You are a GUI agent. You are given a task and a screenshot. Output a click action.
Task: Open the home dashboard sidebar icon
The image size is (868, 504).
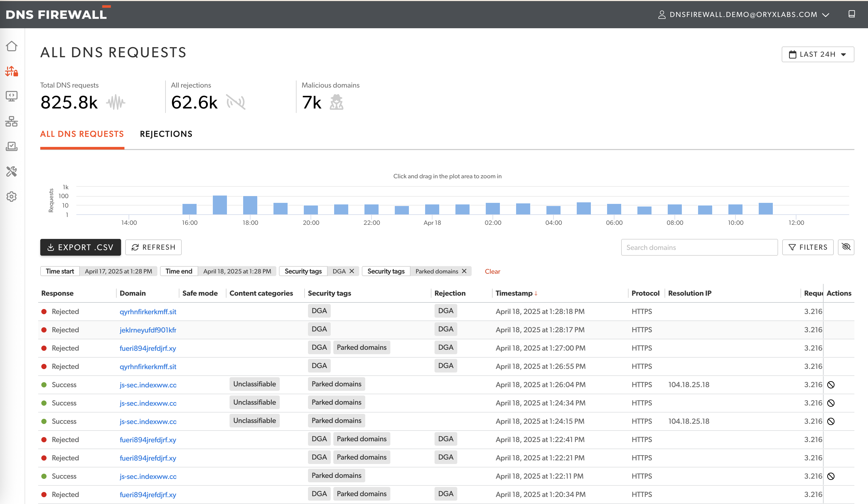pos(11,46)
